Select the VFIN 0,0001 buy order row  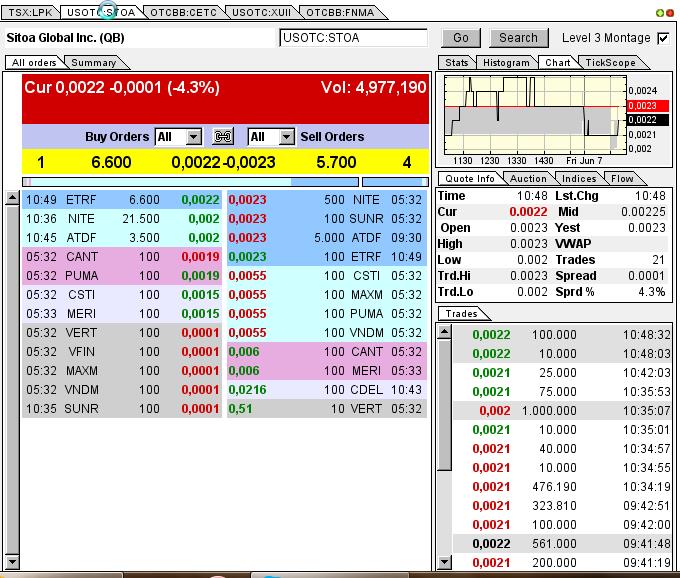click(122, 352)
